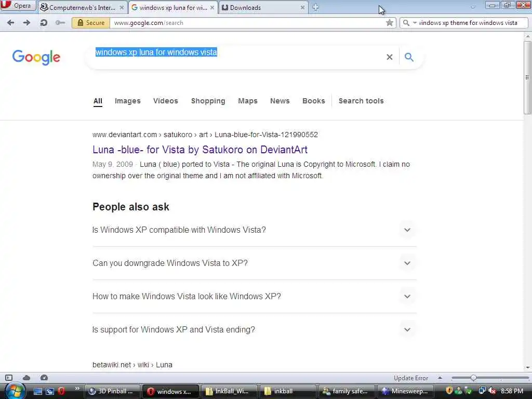Screen dimensions: 532x399
Task: Bookmark this page with the star icon
Action: (390, 23)
